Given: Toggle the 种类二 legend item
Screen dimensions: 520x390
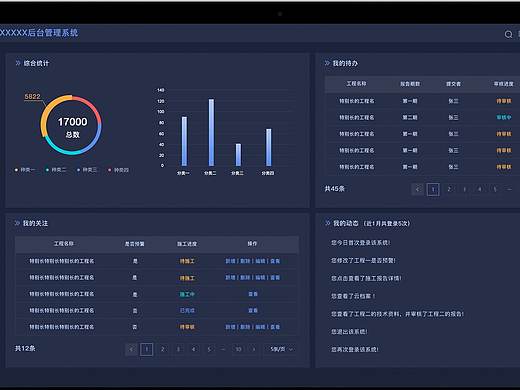Looking at the screenshot, I should [x=56, y=170].
